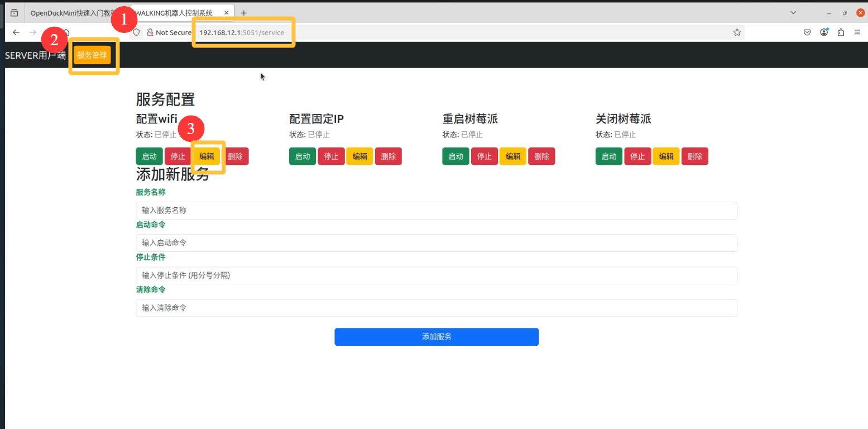Image resolution: width=868 pixels, height=429 pixels.
Task: Open the tab list dropdown chevron
Action: click(x=793, y=12)
